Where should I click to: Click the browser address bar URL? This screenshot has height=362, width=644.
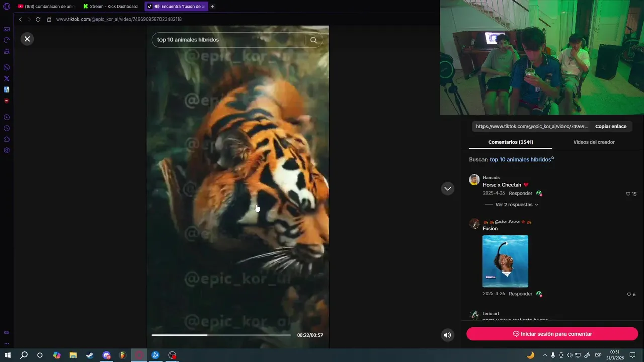(x=119, y=19)
